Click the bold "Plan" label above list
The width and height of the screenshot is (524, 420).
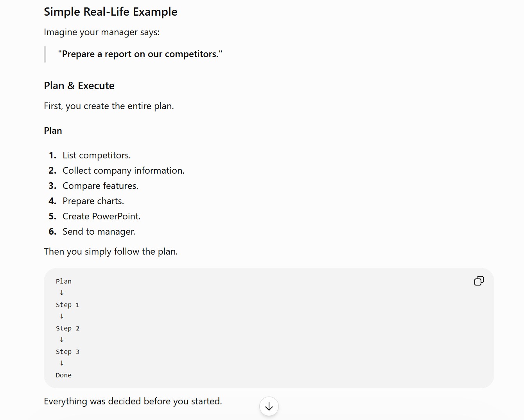coord(53,131)
